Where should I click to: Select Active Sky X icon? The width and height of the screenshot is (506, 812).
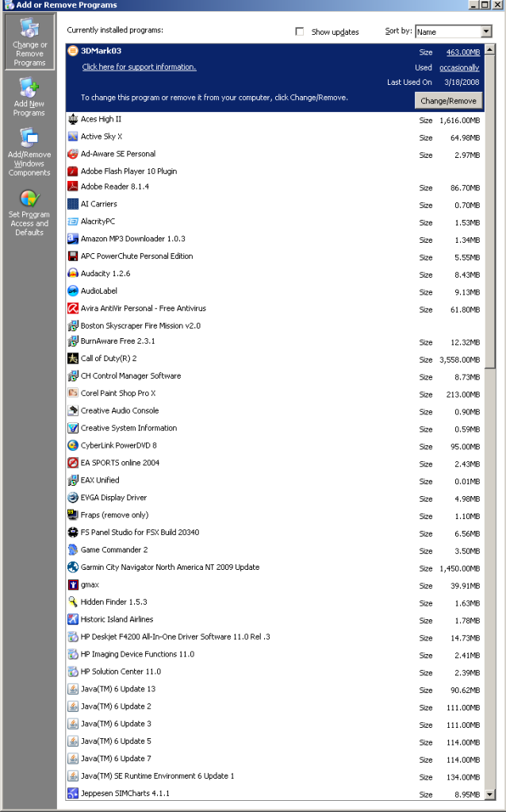[73, 137]
